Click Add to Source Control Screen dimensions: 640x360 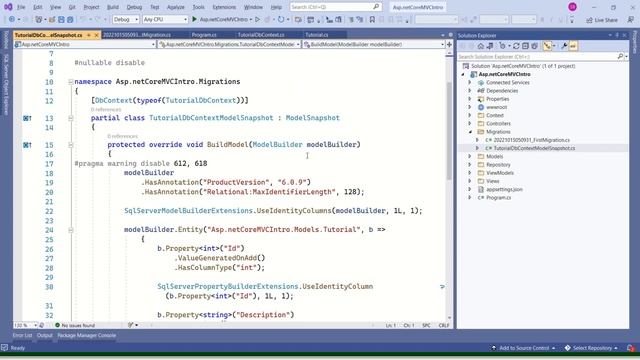pos(523,348)
